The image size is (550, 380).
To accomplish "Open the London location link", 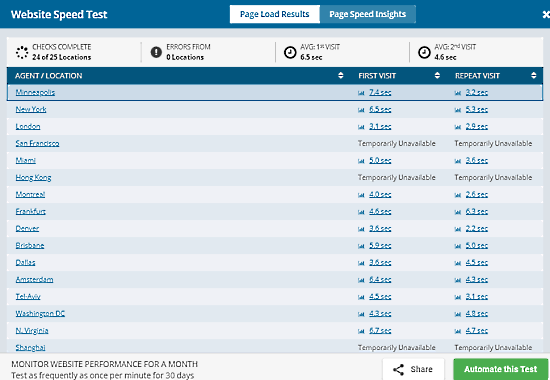I will point(28,126).
